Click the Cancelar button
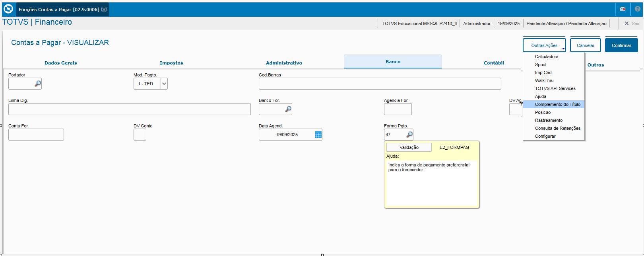The width and height of the screenshot is (644, 256). point(585,45)
